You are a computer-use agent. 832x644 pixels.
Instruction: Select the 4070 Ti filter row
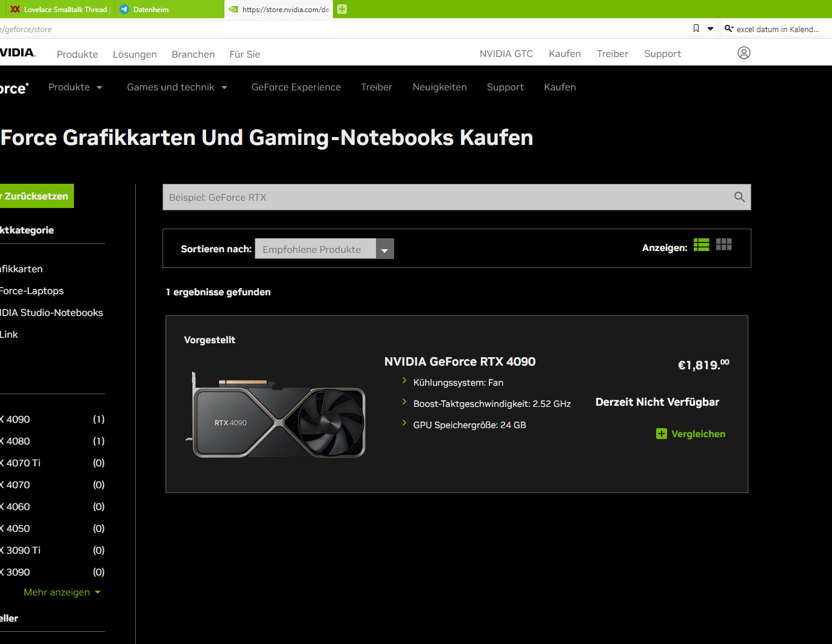click(x=52, y=463)
